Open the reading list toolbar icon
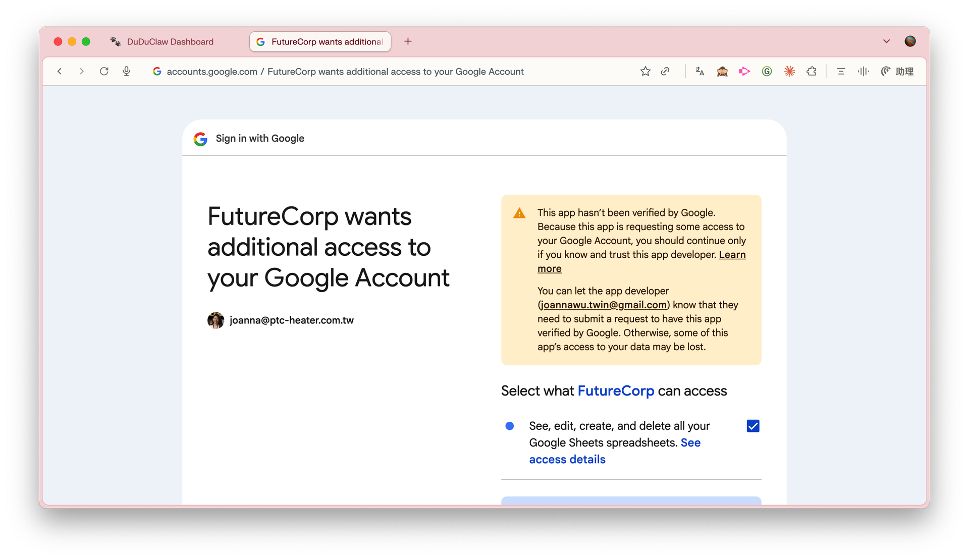Viewport: 969px width, 560px height. click(841, 72)
